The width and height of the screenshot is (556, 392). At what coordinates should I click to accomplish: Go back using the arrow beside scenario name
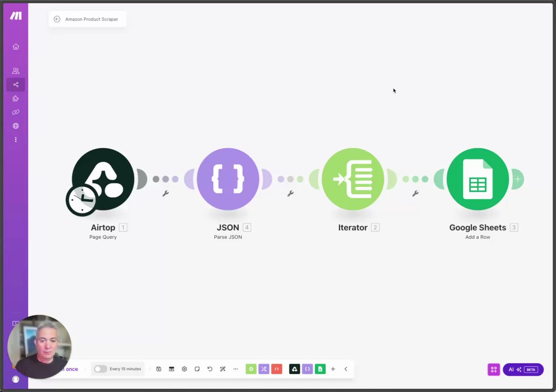click(57, 19)
